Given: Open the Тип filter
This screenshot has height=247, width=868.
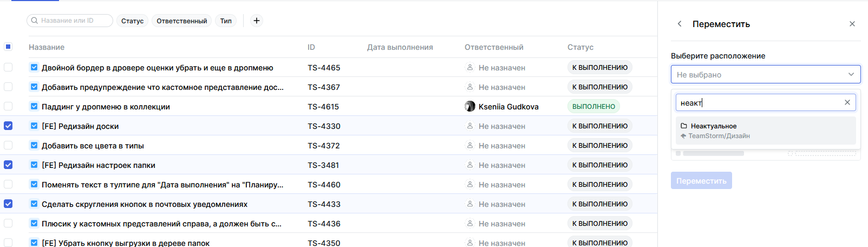Looking at the screenshot, I should point(226,21).
